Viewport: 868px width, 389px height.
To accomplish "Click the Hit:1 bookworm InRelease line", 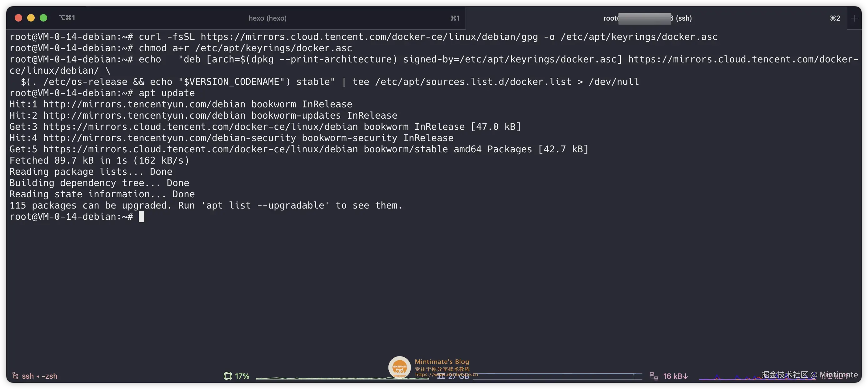I will 181,104.
